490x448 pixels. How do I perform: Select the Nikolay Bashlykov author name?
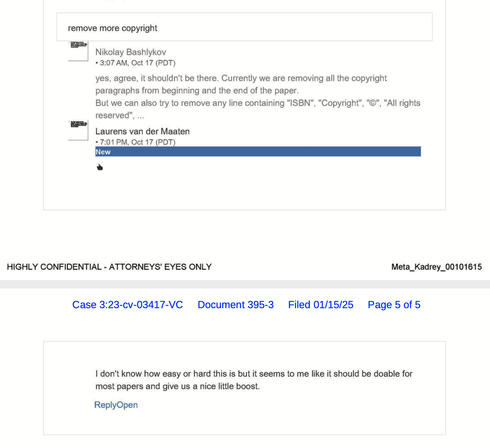pos(130,52)
